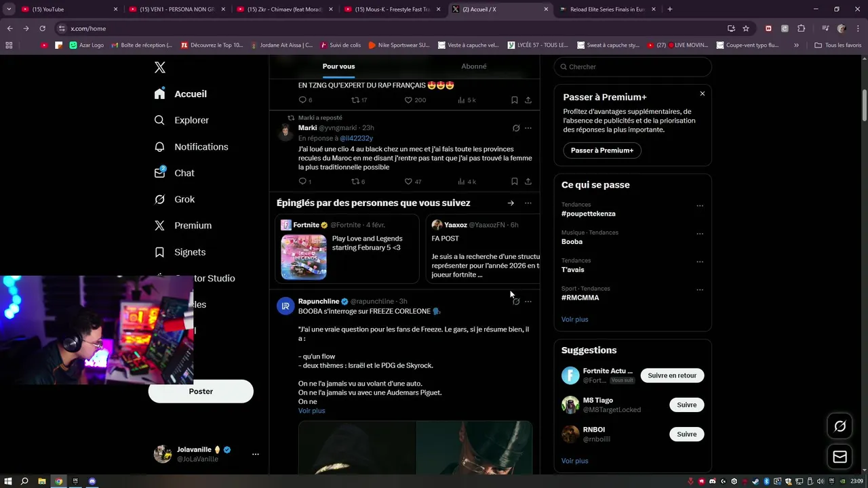This screenshot has height=488, width=868.
Task: Ask Grok about Marki's post
Action: 516,128
